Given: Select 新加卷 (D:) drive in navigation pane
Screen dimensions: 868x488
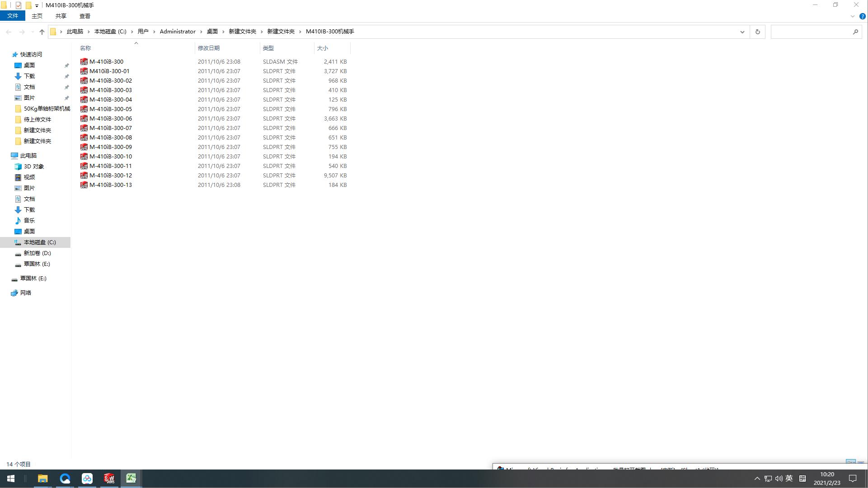Looking at the screenshot, I should point(37,253).
